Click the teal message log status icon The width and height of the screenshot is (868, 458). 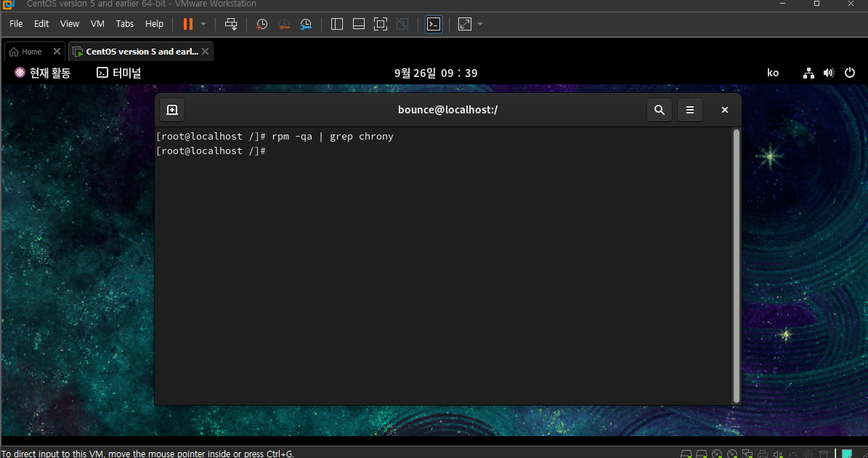pos(846,454)
